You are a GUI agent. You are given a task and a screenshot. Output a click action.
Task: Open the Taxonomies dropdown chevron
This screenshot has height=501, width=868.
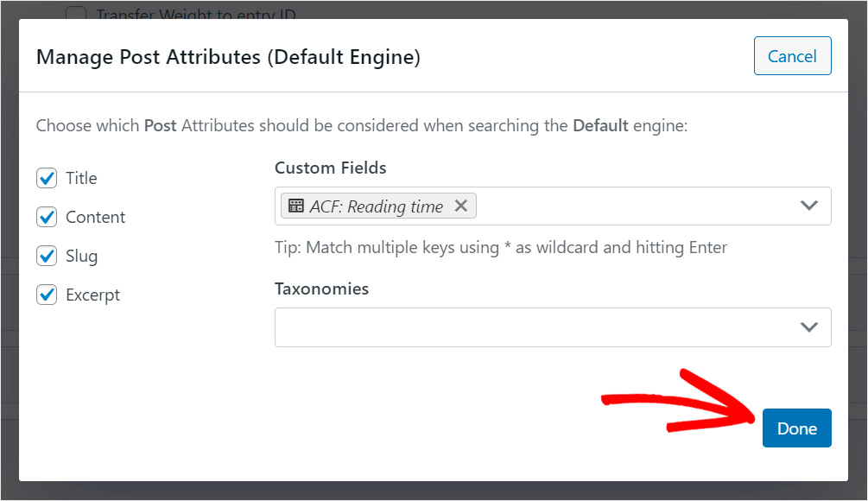click(808, 327)
